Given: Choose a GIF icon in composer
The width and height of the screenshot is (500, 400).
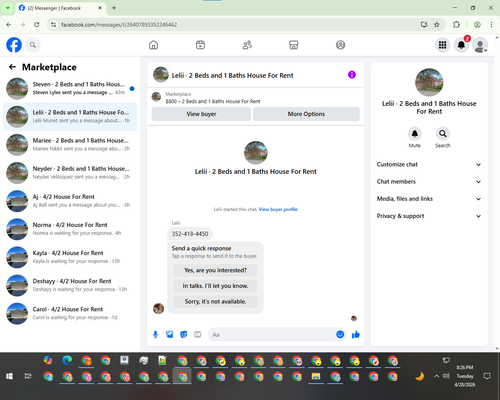Looking at the screenshot, I should click(198, 334).
